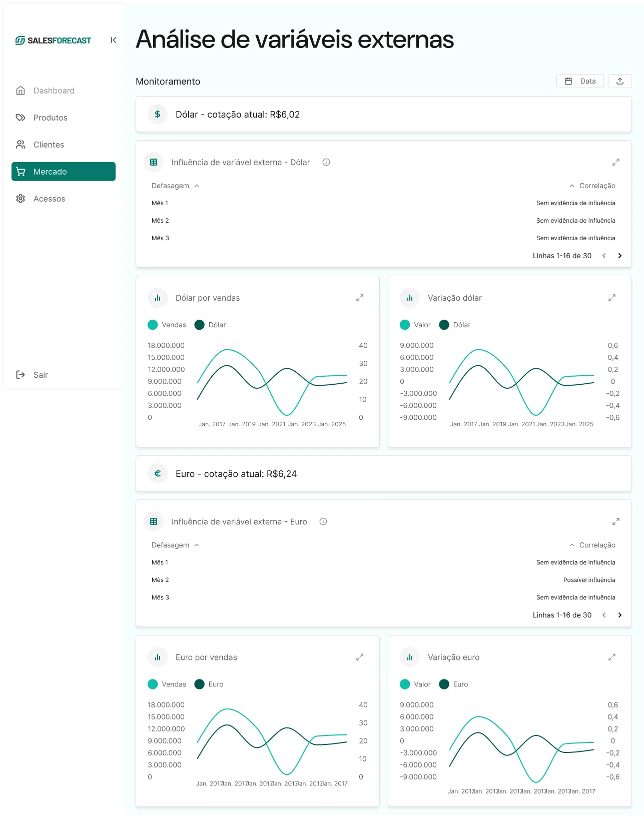Sort Euro table by Correlação

pyautogui.click(x=592, y=545)
